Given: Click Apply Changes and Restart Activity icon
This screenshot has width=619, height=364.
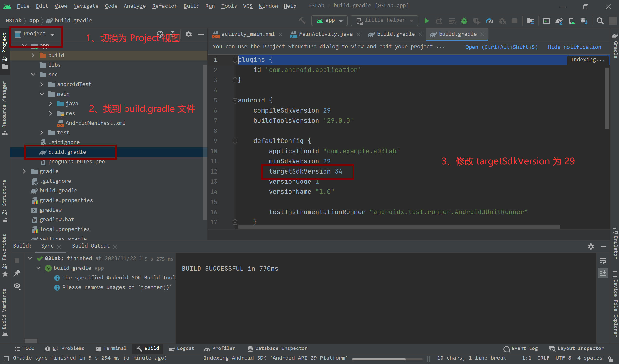Looking at the screenshot, I should pos(439,21).
